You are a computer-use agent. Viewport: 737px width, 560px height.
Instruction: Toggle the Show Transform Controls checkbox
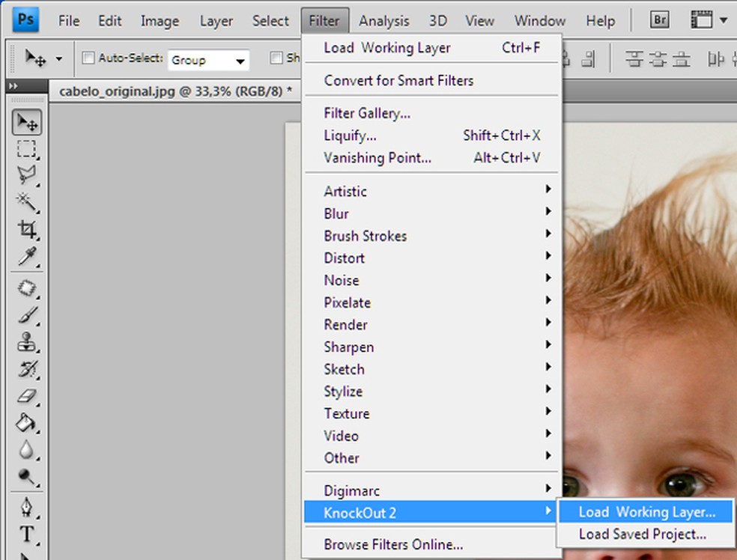point(276,58)
